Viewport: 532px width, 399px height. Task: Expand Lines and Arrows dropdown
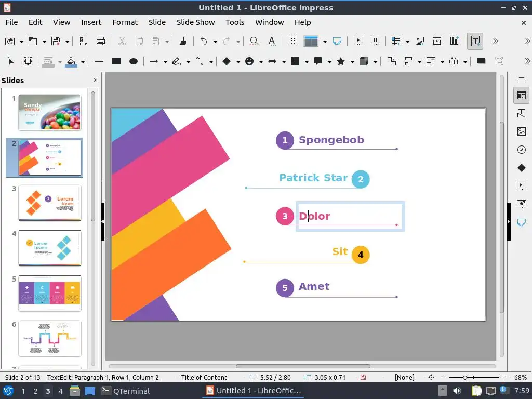[165, 62]
